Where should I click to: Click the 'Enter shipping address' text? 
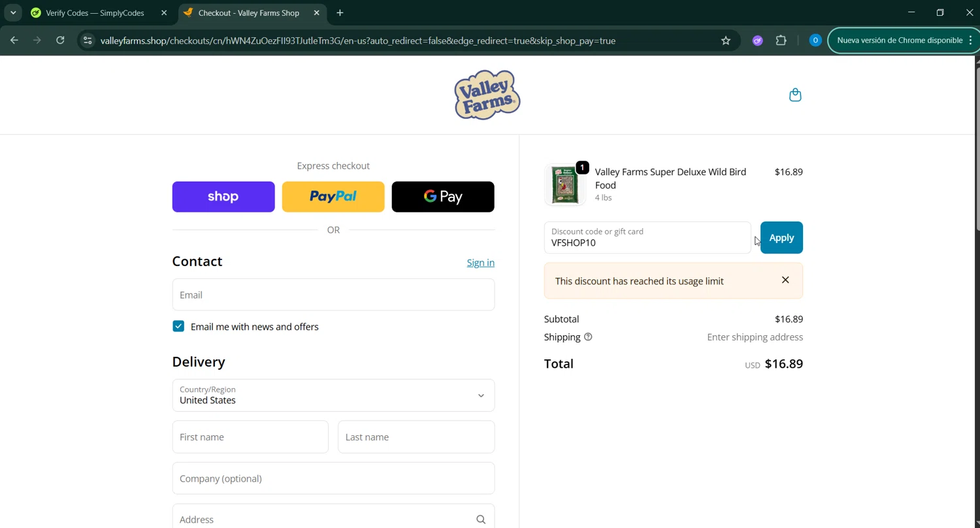[755, 337]
